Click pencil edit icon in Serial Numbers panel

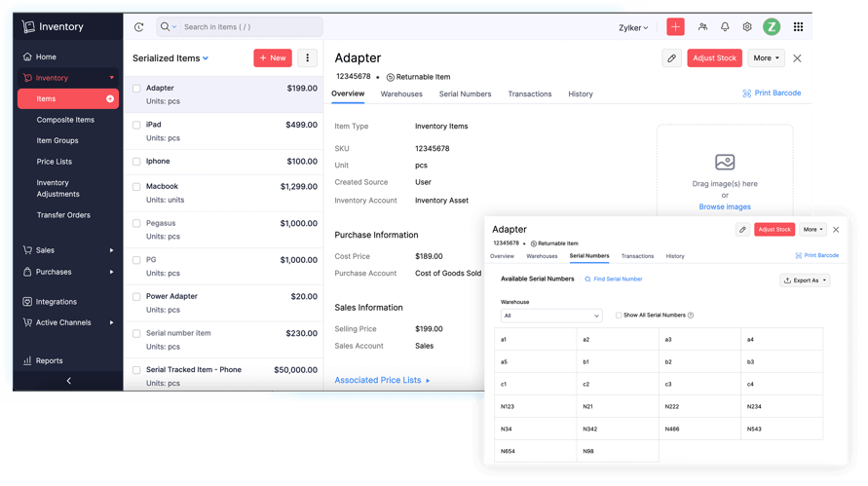pos(743,229)
